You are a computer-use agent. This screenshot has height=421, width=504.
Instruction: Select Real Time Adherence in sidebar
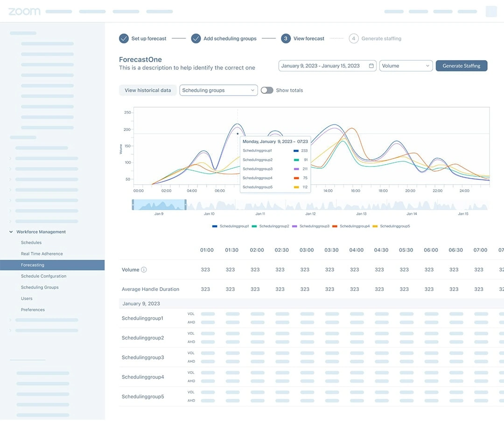(x=42, y=254)
